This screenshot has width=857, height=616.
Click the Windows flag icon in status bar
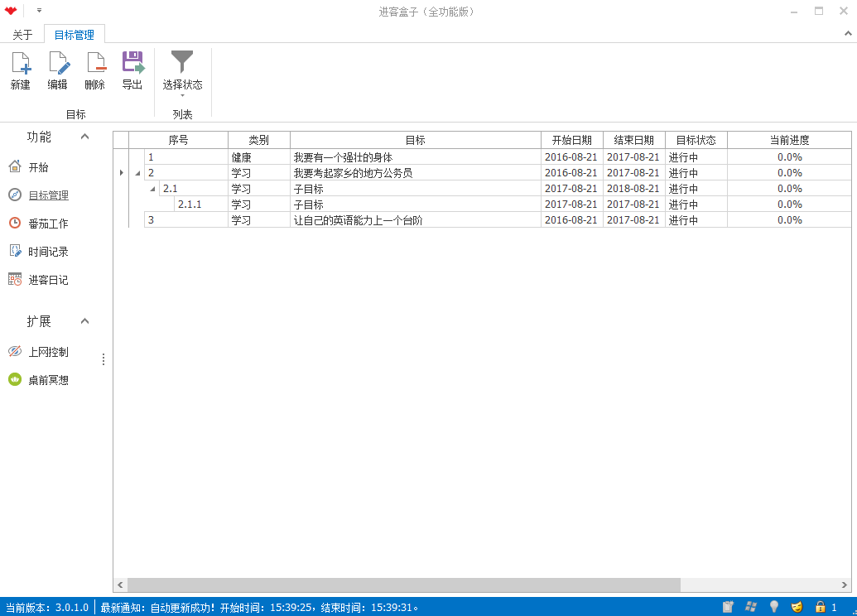[751, 607]
